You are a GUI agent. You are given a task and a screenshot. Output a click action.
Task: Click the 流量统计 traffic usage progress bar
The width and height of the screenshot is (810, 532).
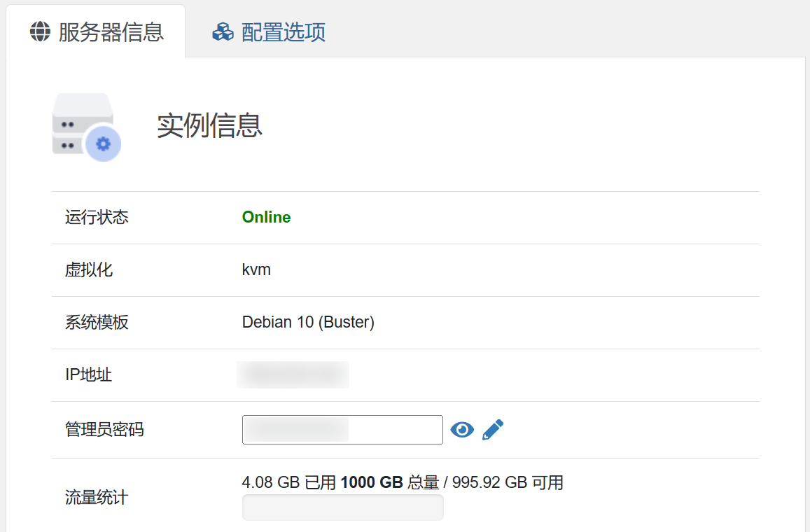[x=342, y=507]
